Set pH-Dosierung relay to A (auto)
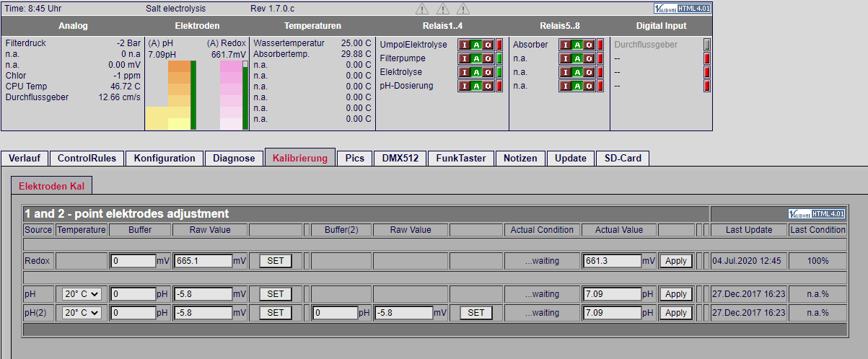This screenshot has height=359, width=868. click(476, 86)
